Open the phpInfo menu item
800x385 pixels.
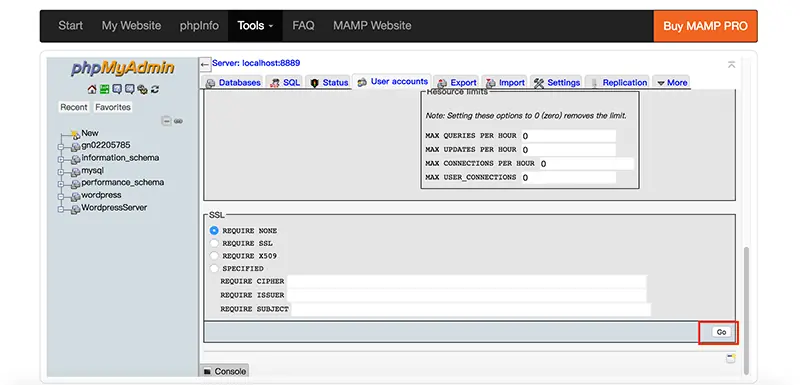click(199, 25)
